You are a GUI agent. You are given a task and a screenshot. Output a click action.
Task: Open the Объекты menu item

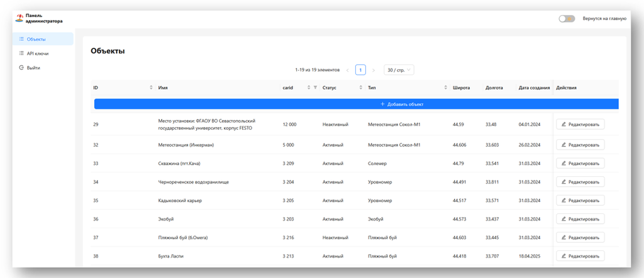[x=43, y=39]
